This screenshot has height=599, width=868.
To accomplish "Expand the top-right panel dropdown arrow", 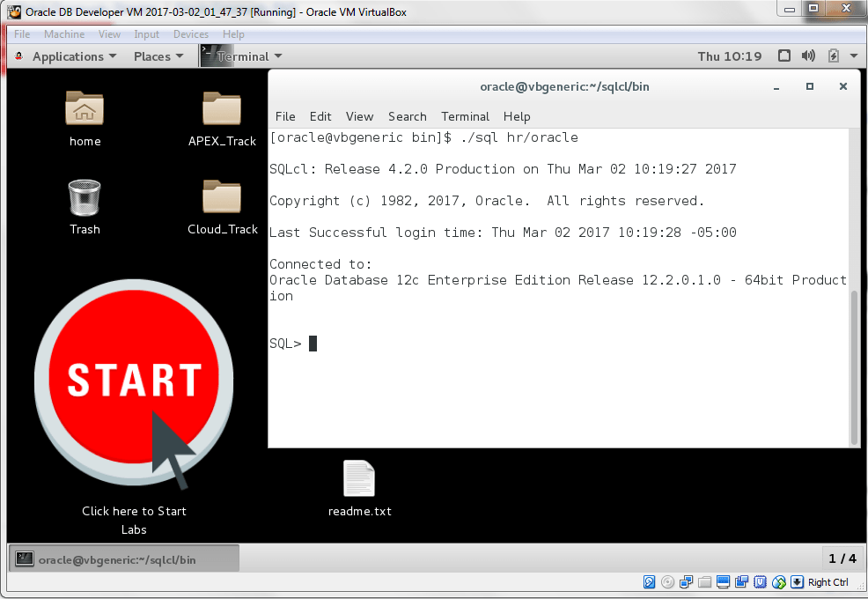I will [x=853, y=55].
